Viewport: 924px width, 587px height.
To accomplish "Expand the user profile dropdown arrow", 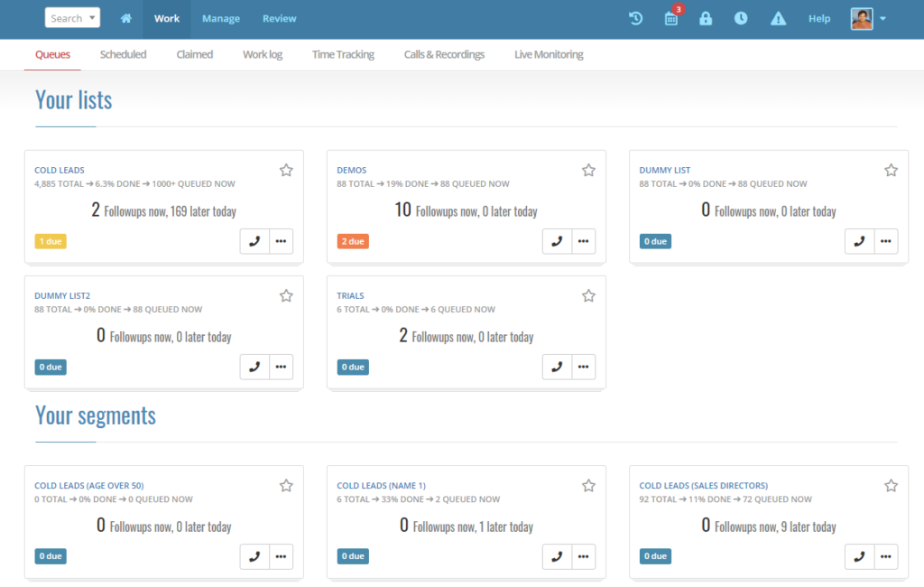I will coord(882,18).
